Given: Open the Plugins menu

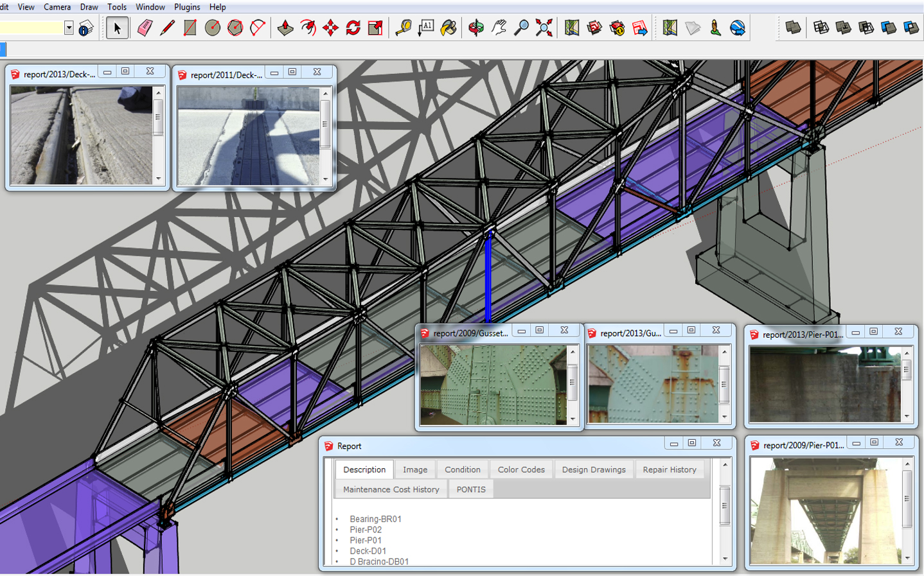Looking at the screenshot, I should [187, 6].
